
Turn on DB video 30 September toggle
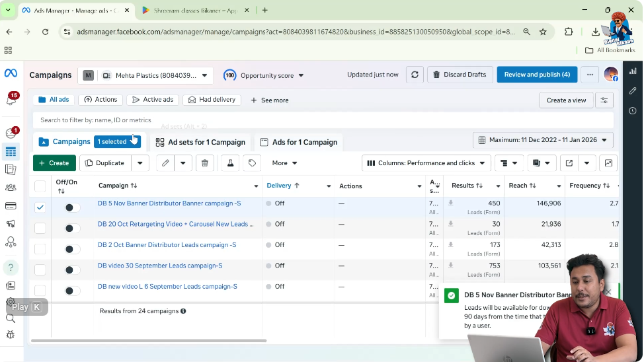click(72, 270)
